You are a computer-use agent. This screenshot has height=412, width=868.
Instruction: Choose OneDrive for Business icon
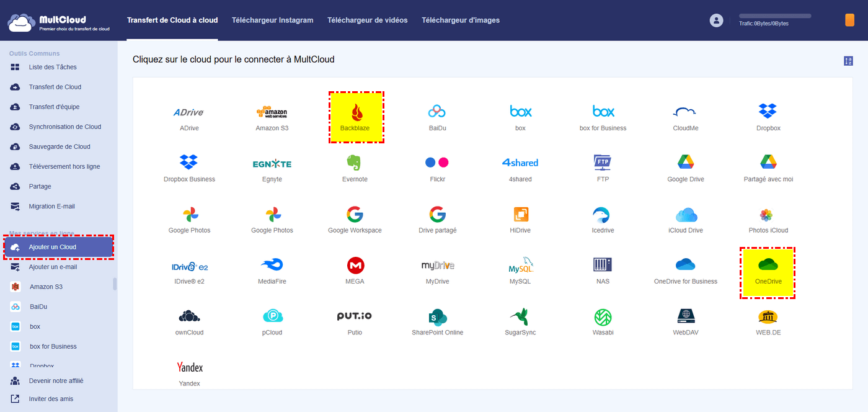685,265
